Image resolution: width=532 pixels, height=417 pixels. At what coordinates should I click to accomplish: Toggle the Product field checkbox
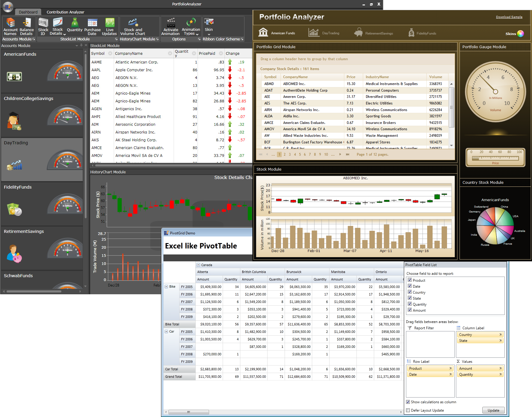coord(410,280)
